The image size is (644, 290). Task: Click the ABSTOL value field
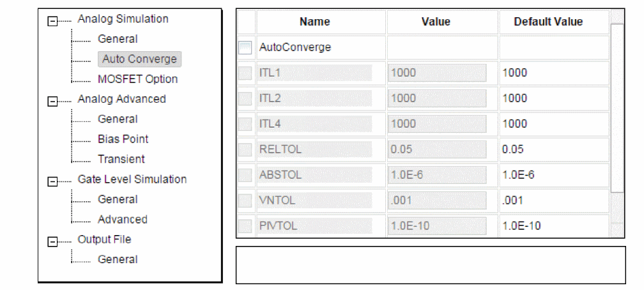click(x=437, y=176)
